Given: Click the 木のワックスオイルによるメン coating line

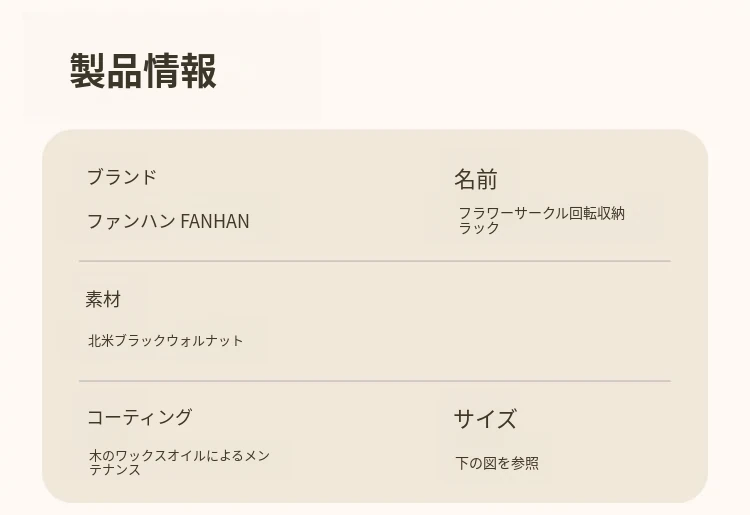Looking at the screenshot, I should [179, 456].
